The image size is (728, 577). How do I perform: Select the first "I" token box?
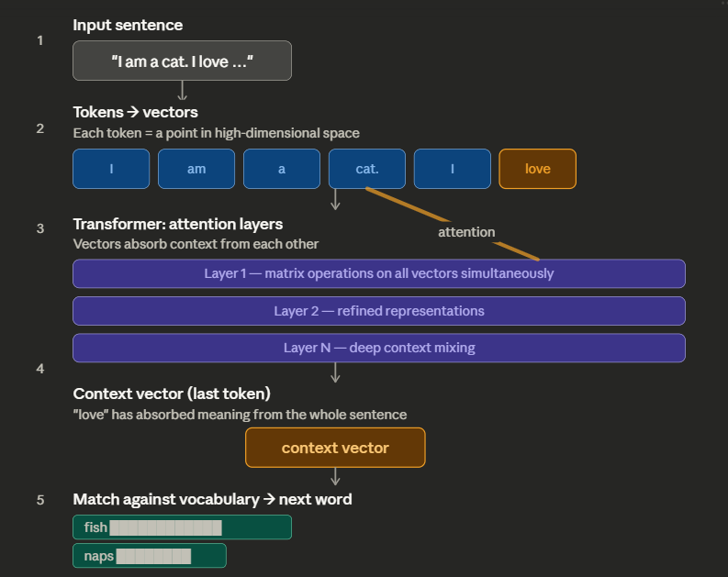click(x=111, y=169)
